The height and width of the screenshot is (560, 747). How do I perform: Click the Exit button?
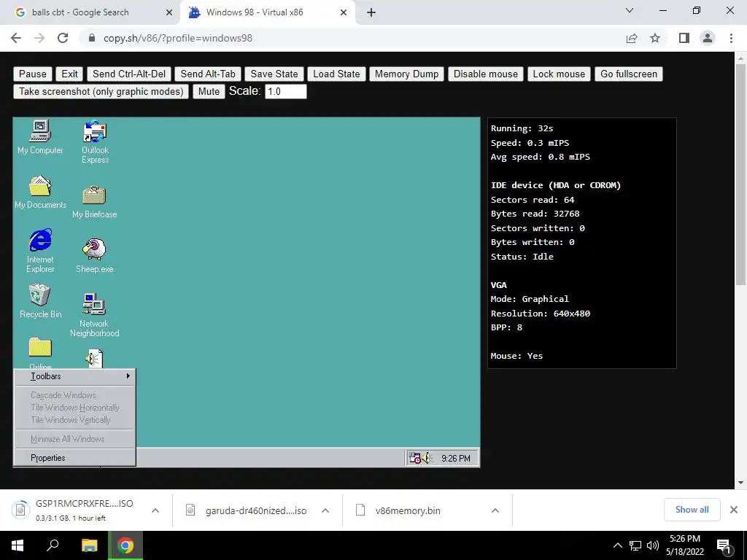(69, 74)
